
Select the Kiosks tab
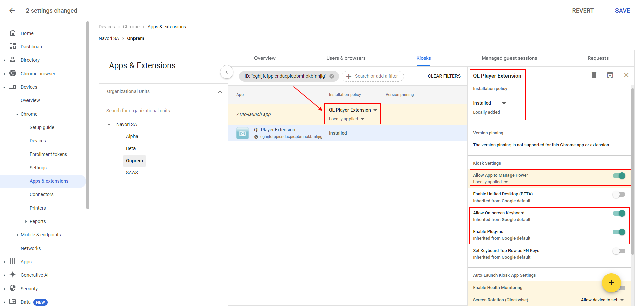pyautogui.click(x=424, y=58)
